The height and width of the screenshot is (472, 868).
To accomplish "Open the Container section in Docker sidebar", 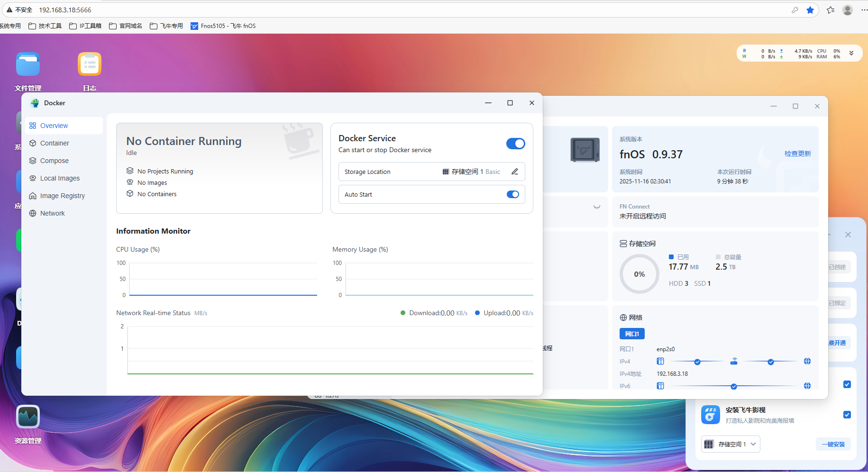I will 55,143.
